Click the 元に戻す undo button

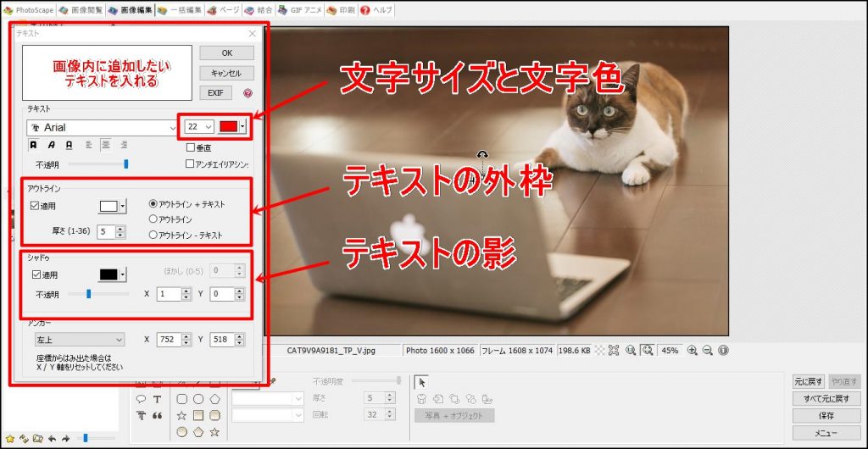(809, 381)
